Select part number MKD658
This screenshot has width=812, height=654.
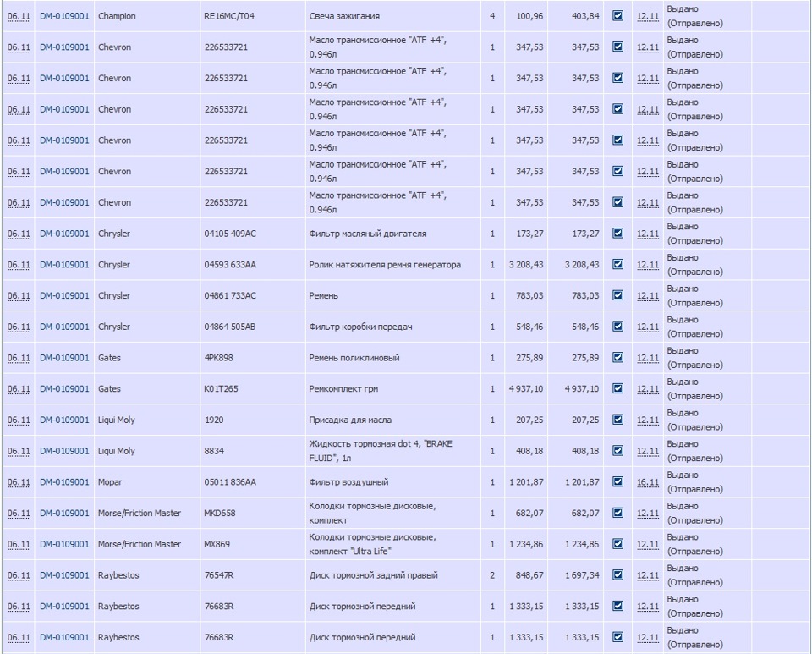(220, 514)
